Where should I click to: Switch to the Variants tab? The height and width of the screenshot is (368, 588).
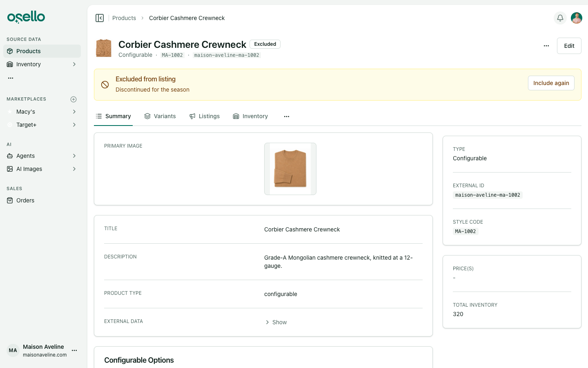click(x=160, y=117)
